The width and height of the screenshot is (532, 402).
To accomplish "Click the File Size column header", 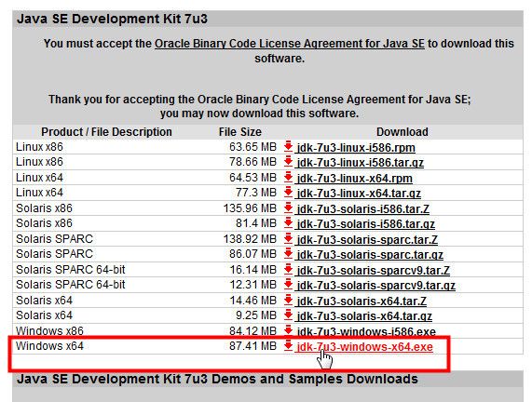I will tap(240, 132).
